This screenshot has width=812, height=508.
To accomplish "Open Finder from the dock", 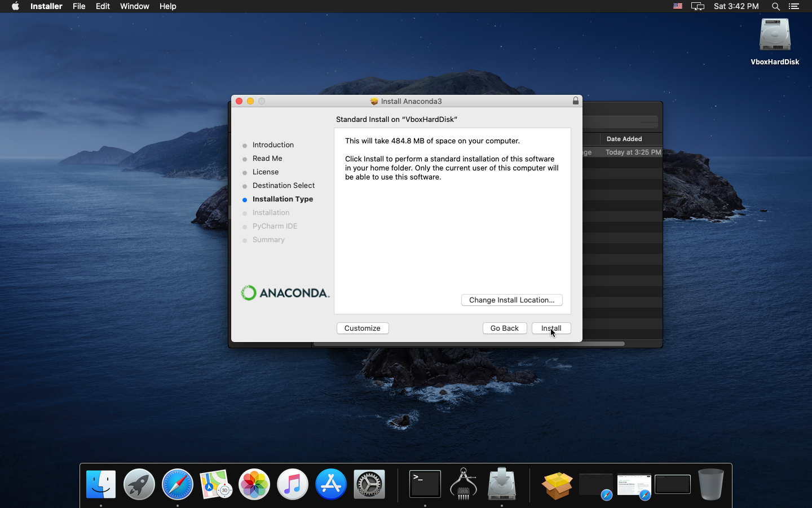I will [101, 484].
